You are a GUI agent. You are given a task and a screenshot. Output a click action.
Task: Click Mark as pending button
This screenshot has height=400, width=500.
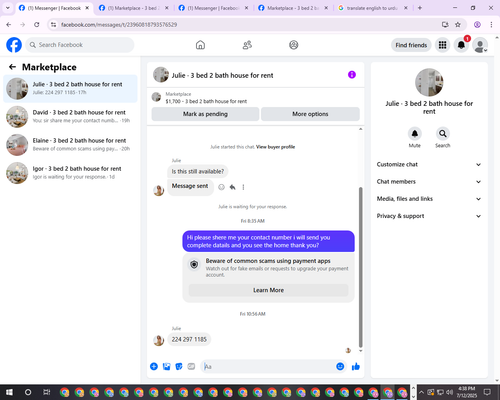pos(205,114)
